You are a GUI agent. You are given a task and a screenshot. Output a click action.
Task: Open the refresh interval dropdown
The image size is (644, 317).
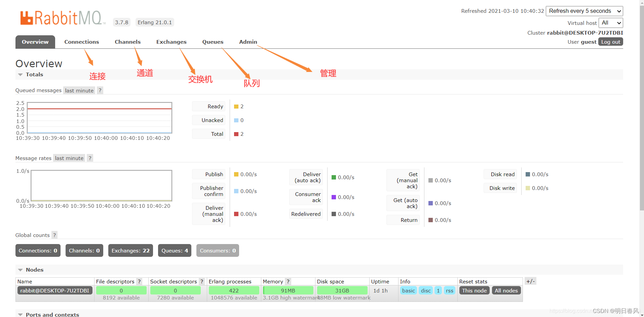(584, 11)
